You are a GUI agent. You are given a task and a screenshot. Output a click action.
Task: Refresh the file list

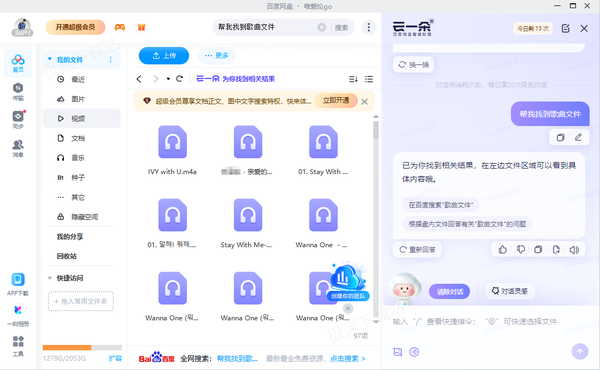point(179,78)
